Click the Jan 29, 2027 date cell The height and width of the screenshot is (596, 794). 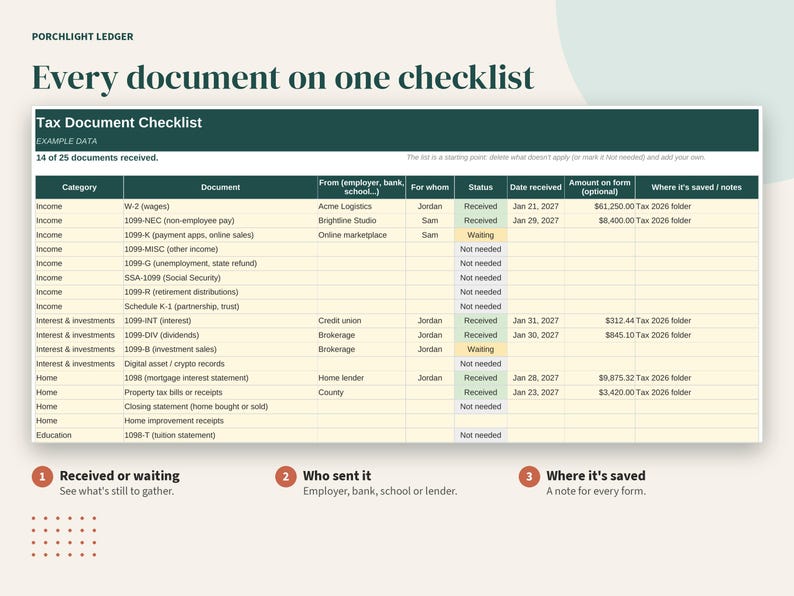(x=536, y=220)
